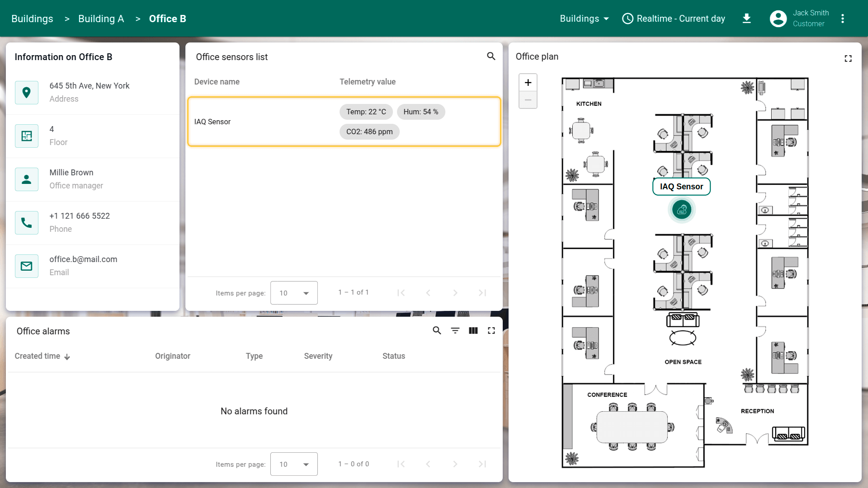The height and width of the screenshot is (488, 868).
Task: Open the alarms filter icon
Action: (x=455, y=331)
